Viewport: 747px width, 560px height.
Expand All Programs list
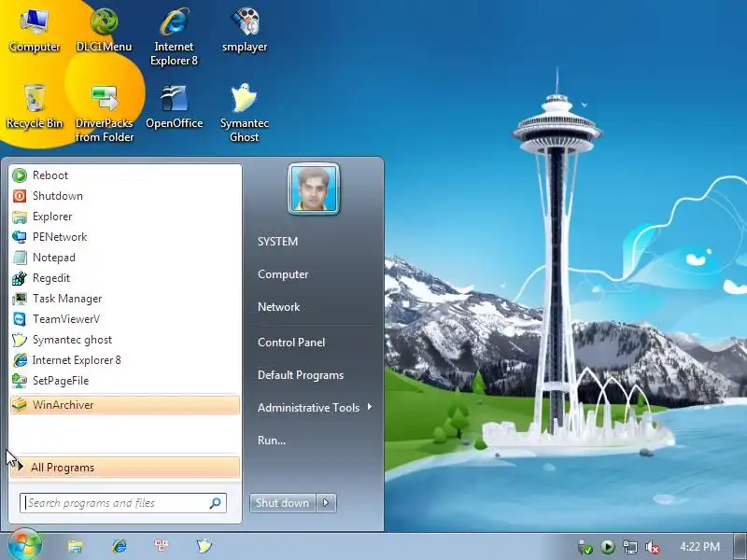coord(125,468)
